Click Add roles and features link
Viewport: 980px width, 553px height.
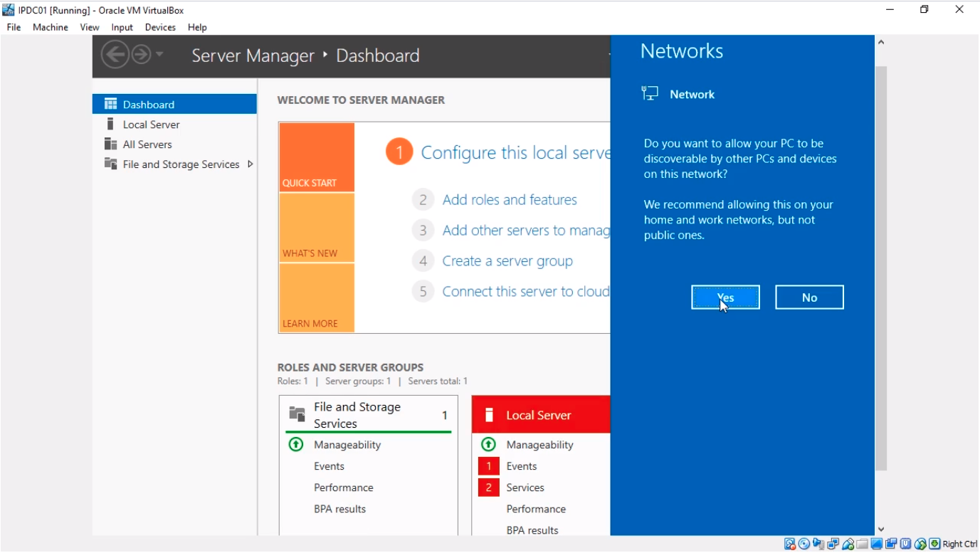pyautogui.click(x=510, y=200)
